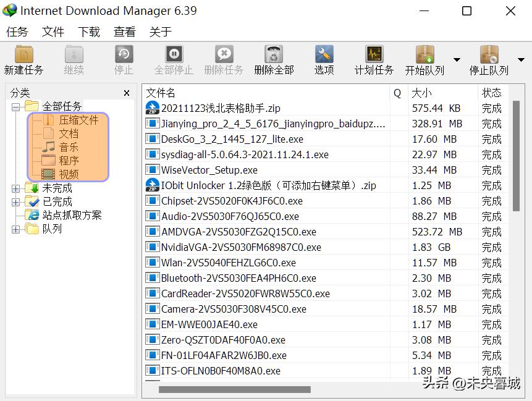Expand the 未完成 tree node

(15, 188)
